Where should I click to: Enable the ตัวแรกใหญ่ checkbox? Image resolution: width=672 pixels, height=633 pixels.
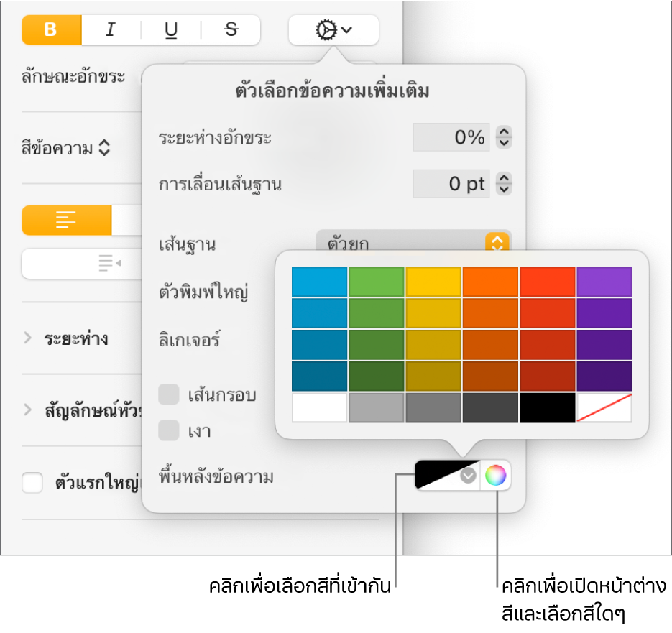[x=32, y=483]
